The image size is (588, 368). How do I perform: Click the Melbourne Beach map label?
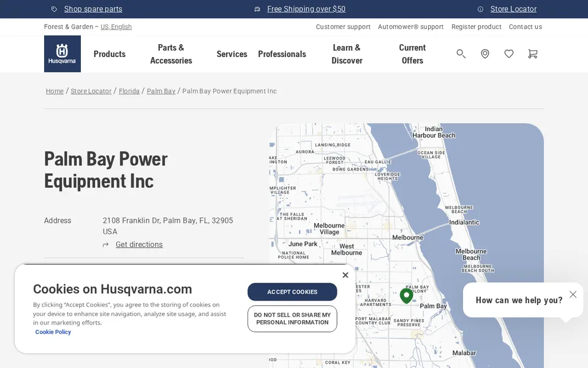click(471, 255)
